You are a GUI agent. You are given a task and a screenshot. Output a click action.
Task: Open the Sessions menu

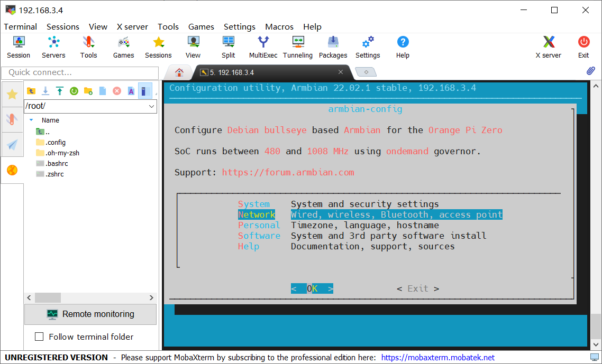(63, 26)
